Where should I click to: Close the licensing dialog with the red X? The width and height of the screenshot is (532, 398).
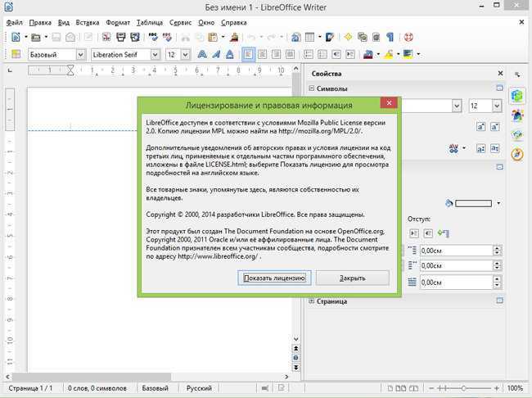[x=389, y=102]
